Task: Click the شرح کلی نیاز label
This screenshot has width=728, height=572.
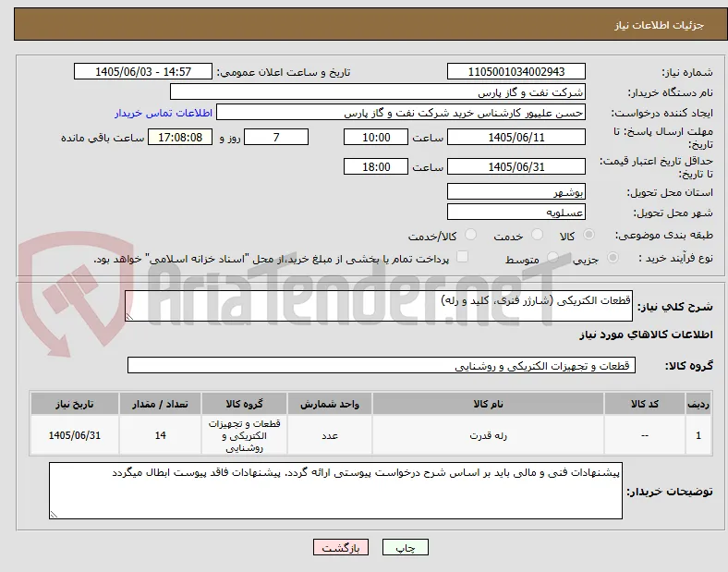Action: point(675,307)
